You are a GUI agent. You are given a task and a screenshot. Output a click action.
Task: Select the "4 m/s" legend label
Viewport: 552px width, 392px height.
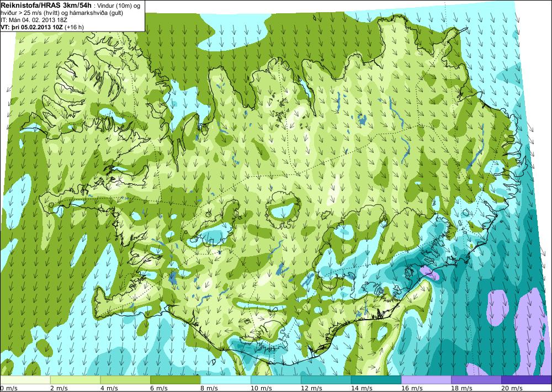(x=109, y=388)
